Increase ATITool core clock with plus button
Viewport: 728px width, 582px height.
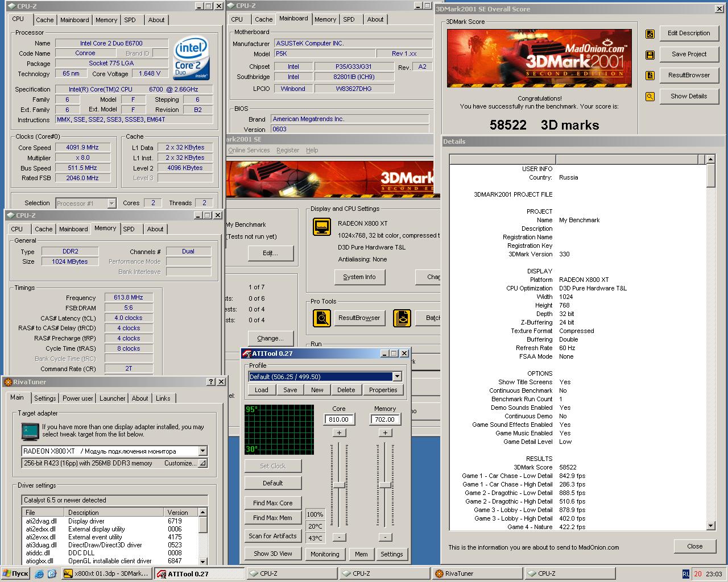pos(339,433)
